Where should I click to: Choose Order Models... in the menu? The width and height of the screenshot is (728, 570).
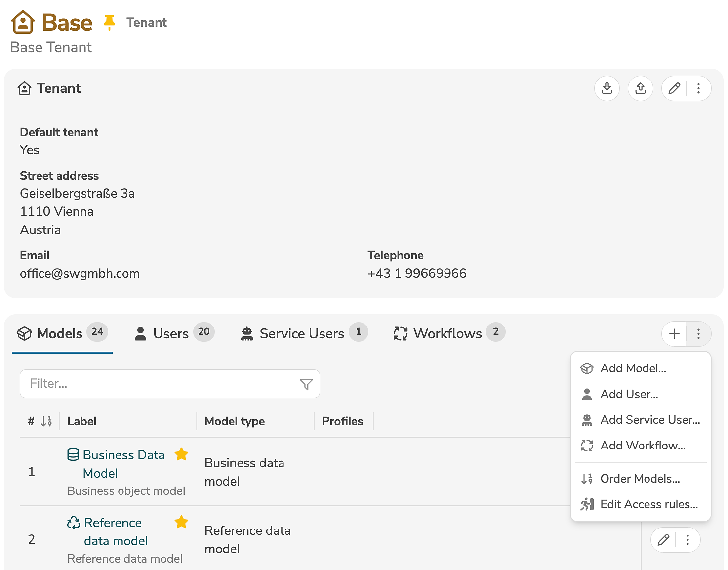(640, 479)
